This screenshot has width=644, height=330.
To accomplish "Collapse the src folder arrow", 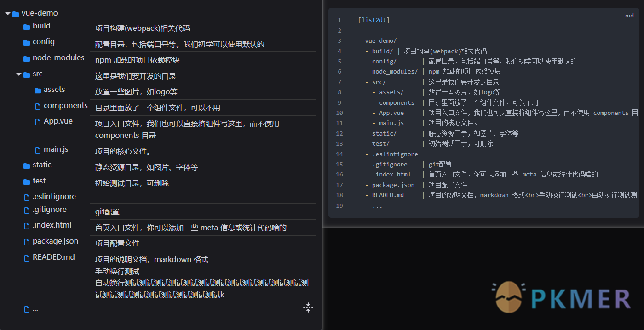I will pyautogui.click(x=19, y=74).
